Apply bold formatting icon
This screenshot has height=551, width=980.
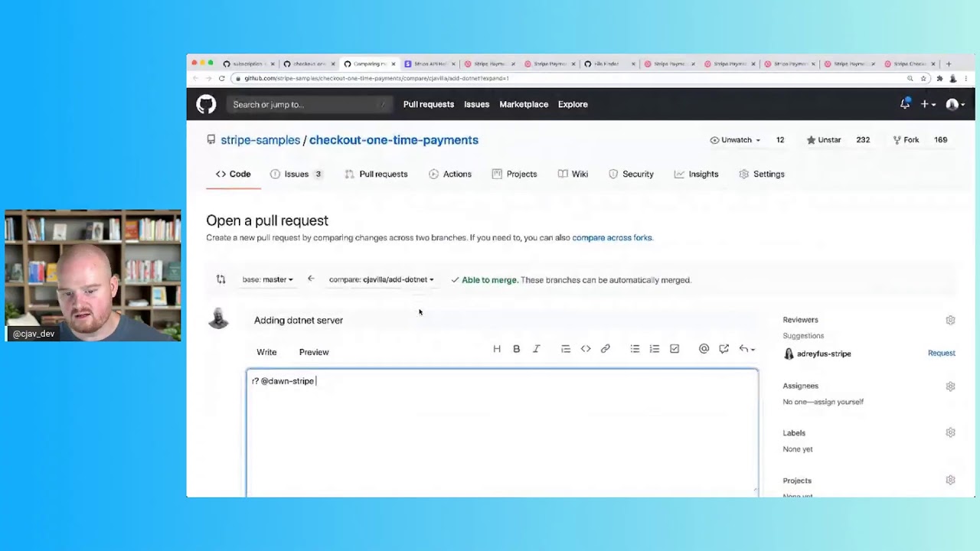click(x=517, y=349)
